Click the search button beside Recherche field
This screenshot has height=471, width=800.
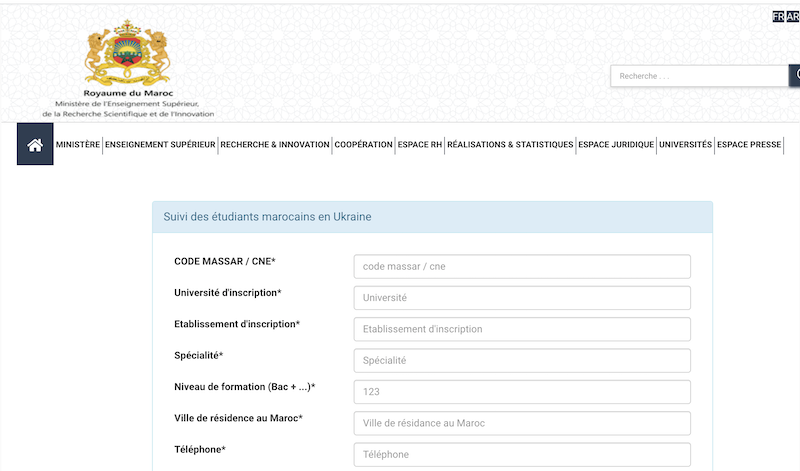(x=795, y=76)
